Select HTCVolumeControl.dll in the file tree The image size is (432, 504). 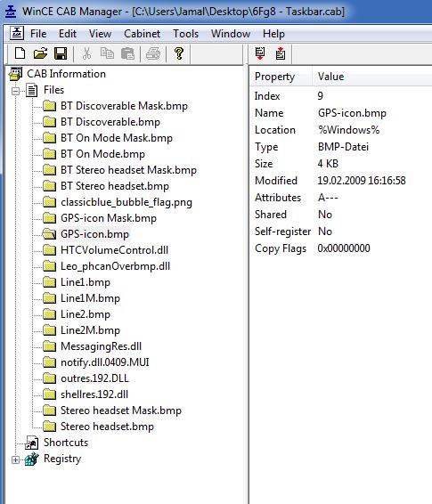pos(114,250)
